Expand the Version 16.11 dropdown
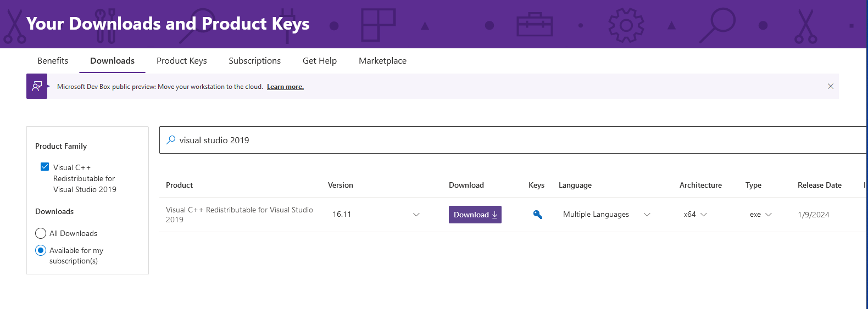This screenshot has width=868, height=309. (376, 215)
